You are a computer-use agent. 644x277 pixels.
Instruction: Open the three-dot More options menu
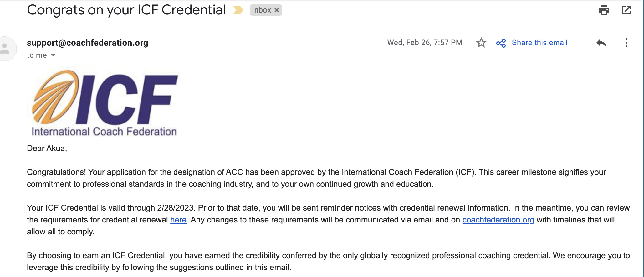coord(626,43)
